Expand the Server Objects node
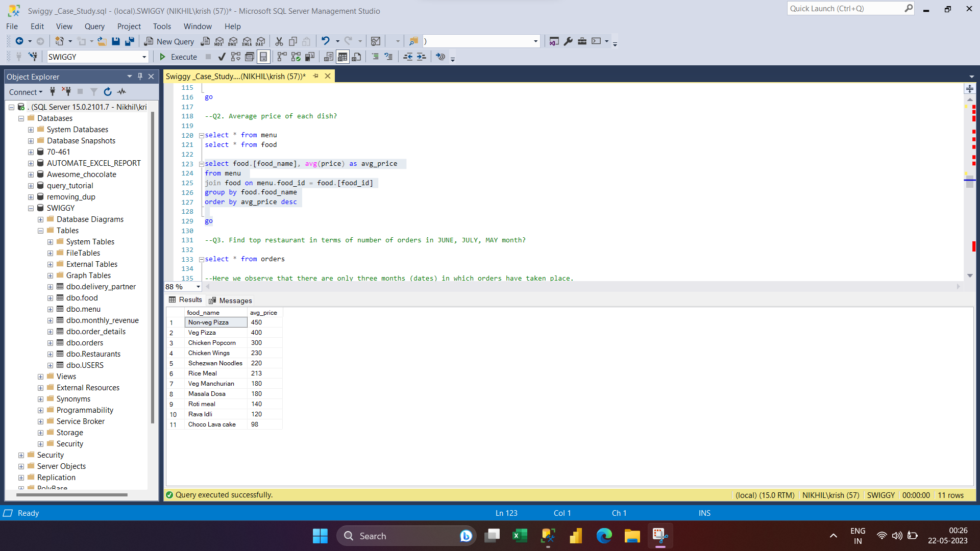 (21, 466)
